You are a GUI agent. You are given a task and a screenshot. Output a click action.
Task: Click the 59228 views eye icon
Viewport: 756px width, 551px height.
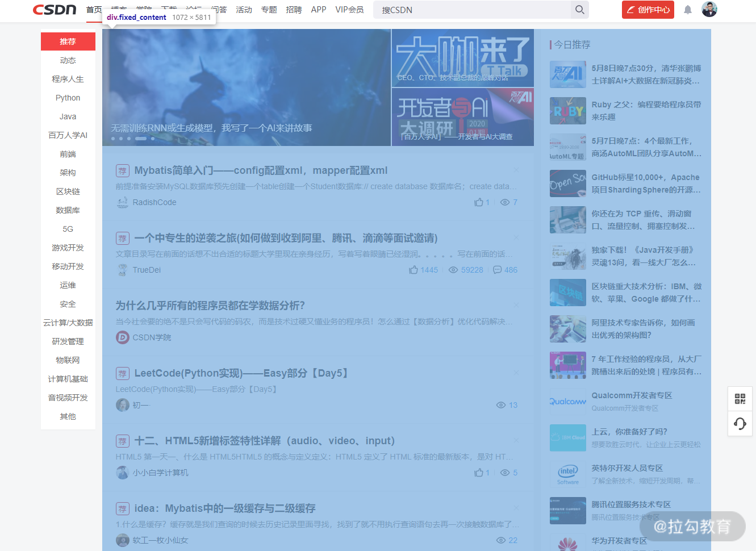453,270
